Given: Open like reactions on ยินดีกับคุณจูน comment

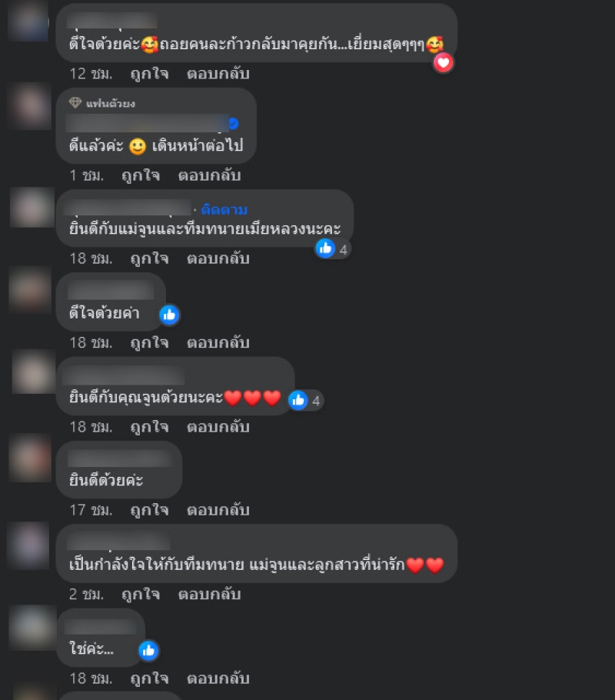Looking at the screenshot, I should 306,400.
